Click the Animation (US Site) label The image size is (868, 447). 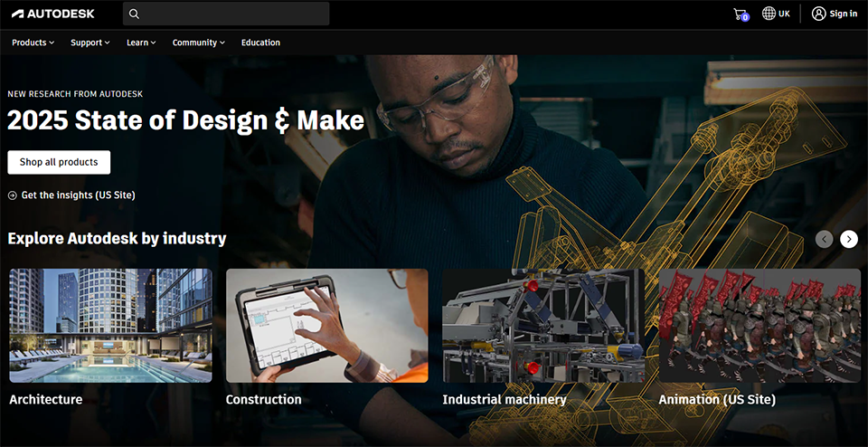717,399
